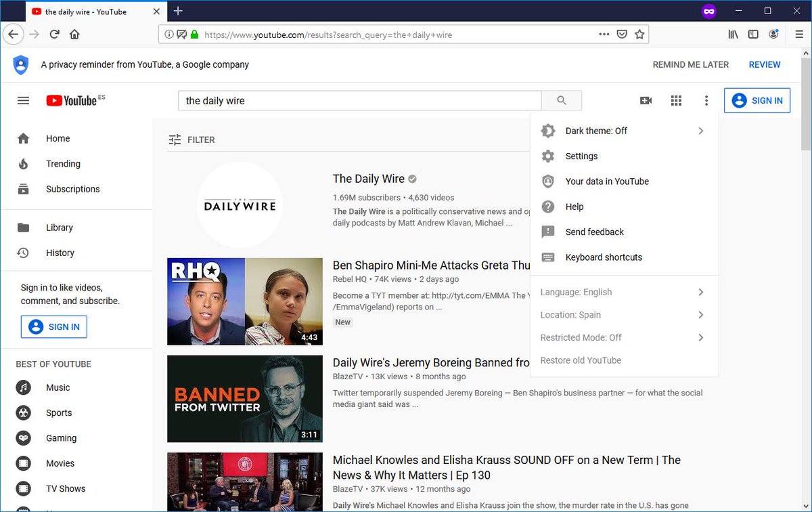Screen dimensions: 812x512
Task: Click the private browsing mask icon
Action: (x=708, y=12)
